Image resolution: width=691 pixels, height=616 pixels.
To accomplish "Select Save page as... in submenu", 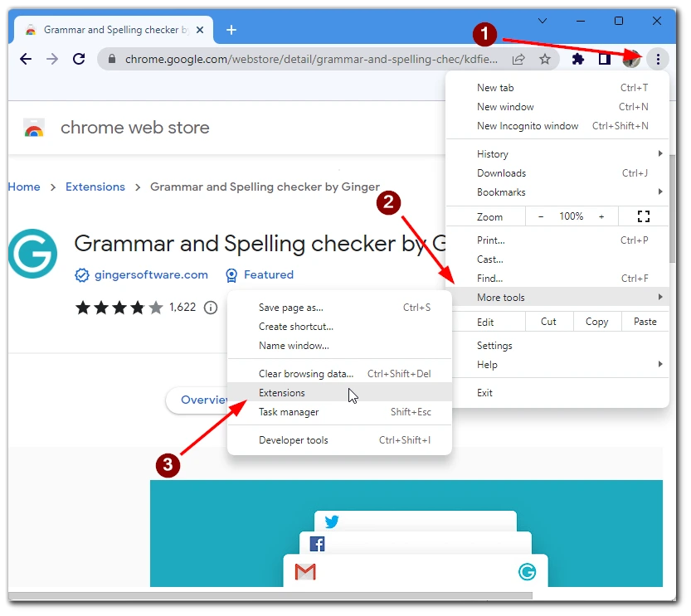I will 339,308.
